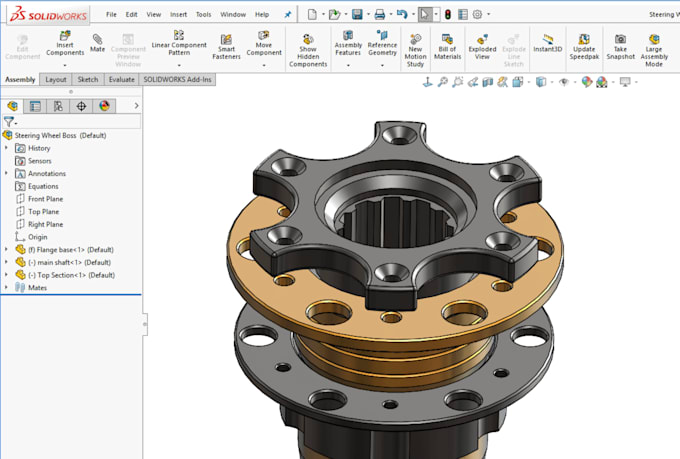Expand the Top Section component

(x=6, y=275)
